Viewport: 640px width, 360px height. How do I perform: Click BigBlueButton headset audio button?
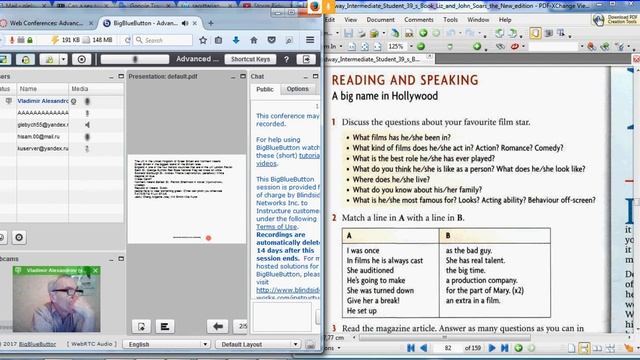[25, 60]
